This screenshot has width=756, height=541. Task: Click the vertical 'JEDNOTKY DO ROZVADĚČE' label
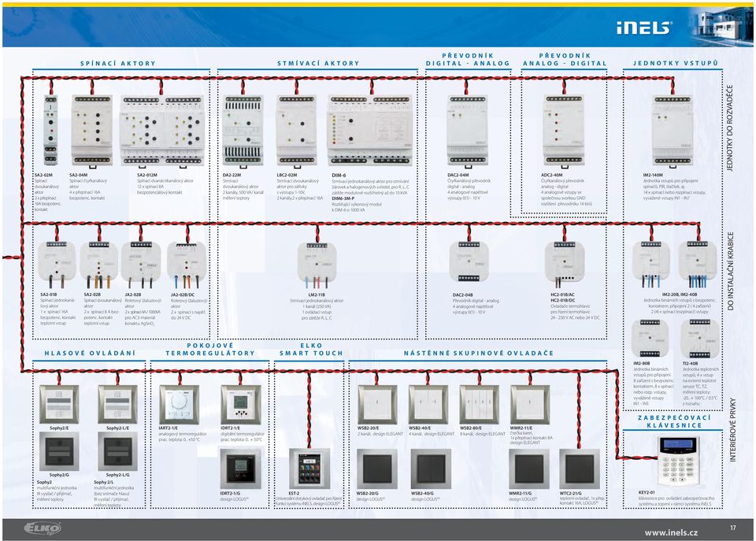pos(730,128)
